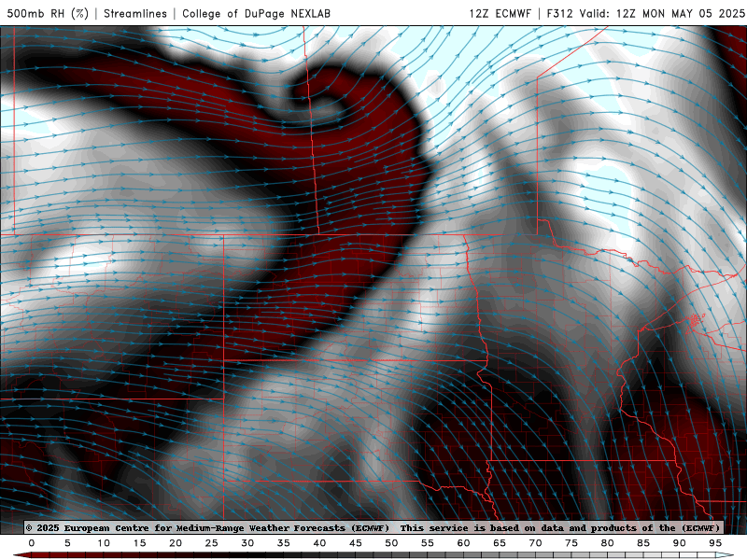This screenshot has height=560, width=747.
Task: Click the '80' label on the color scale
Action: (x=608, y=543)
